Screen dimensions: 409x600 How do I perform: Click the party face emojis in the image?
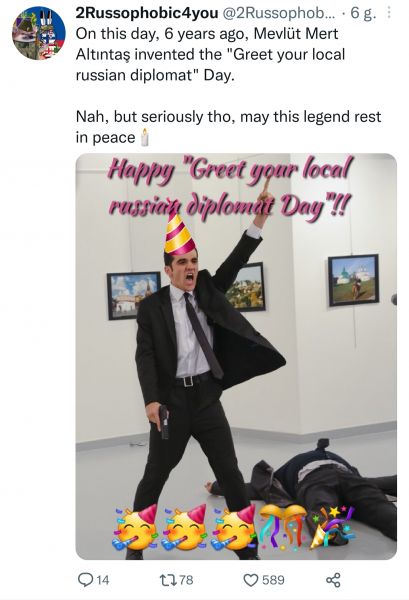pyautogui.click(x=184, y=528)
